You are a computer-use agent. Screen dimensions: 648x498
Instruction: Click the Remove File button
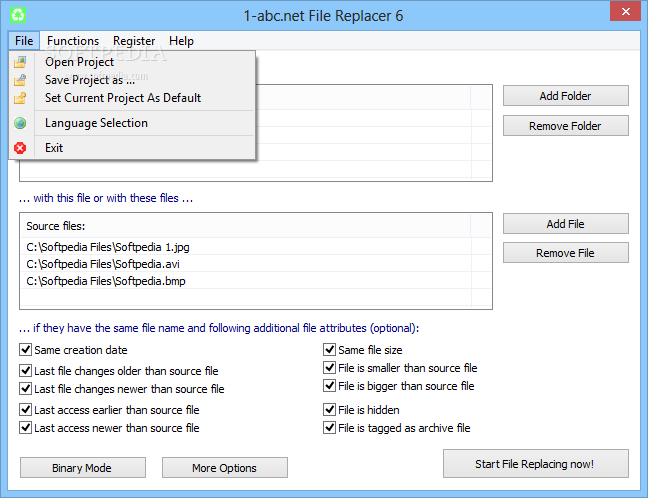pos(565,253)
